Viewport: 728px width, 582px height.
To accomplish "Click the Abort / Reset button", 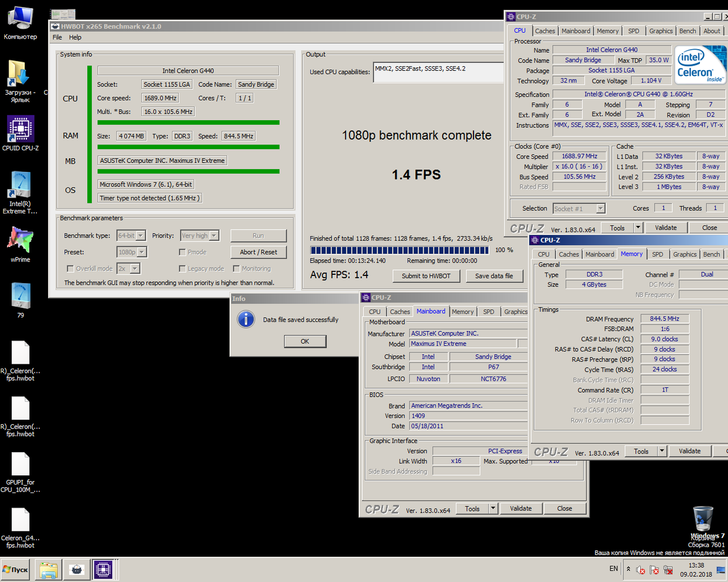I will [258, 252].
